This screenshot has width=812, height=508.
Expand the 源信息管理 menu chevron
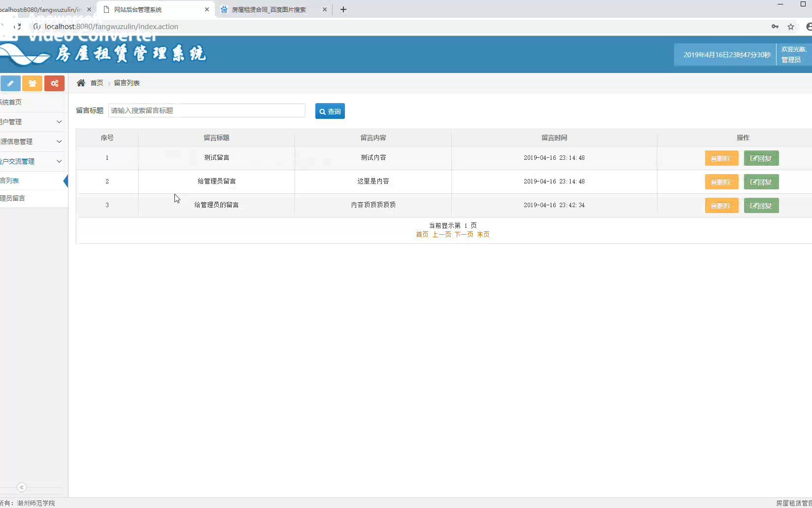59,142
